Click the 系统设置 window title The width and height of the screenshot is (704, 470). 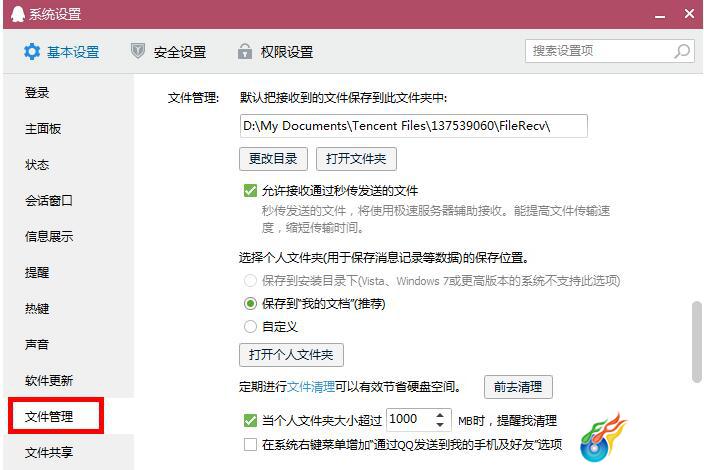click(x=55, y=14)
